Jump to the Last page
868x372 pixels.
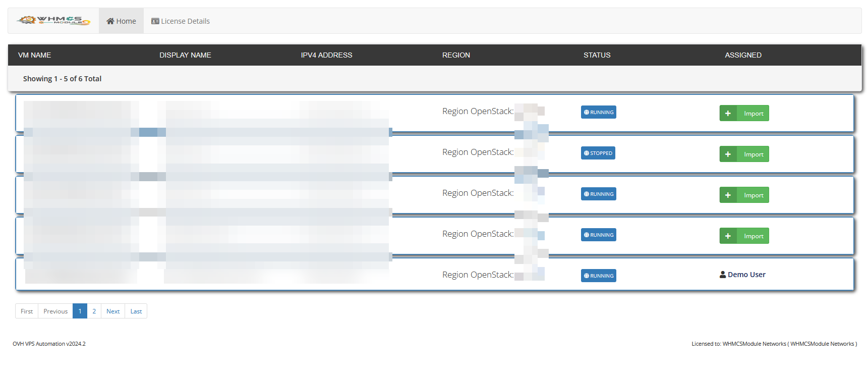click(x=136, y=311)
